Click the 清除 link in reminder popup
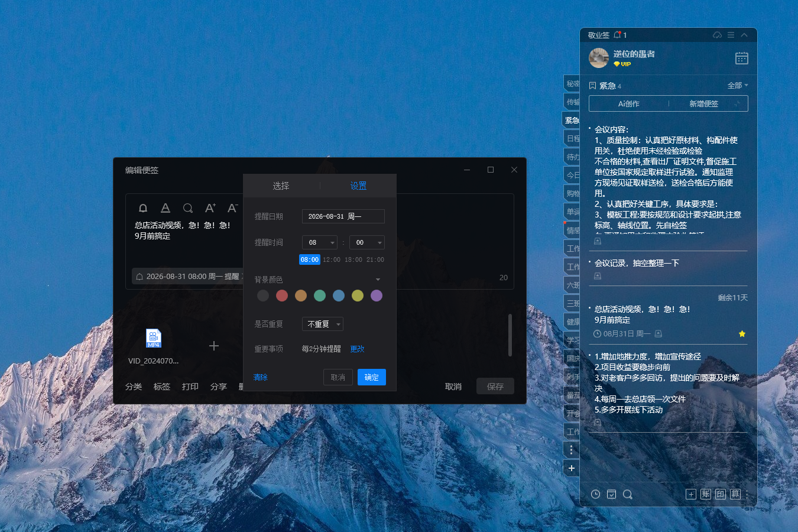The height and width of the screenshot is (532, 798). coord(261,377)
